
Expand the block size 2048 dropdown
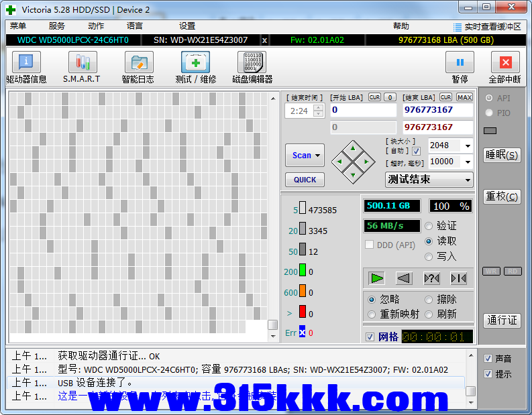click(467, 145)
